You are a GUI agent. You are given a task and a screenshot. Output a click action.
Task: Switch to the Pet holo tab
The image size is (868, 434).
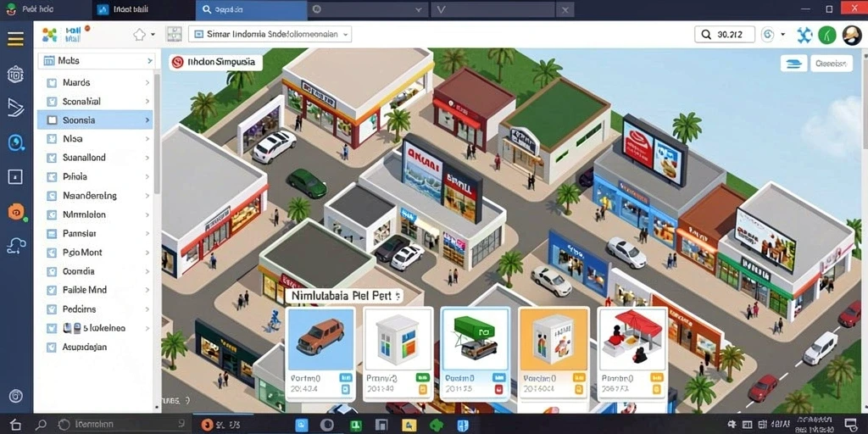[x=46, y=10]
